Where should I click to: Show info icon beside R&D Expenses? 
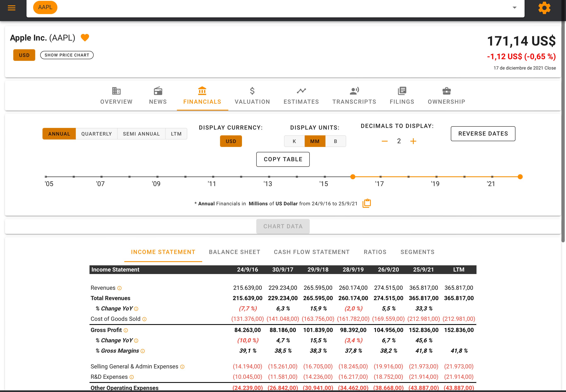pos(132,377)
